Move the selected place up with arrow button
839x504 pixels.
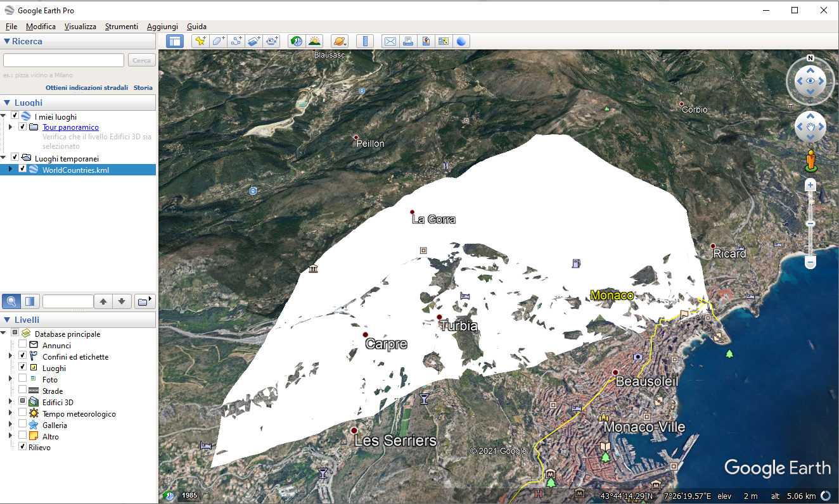coord(103,301)
